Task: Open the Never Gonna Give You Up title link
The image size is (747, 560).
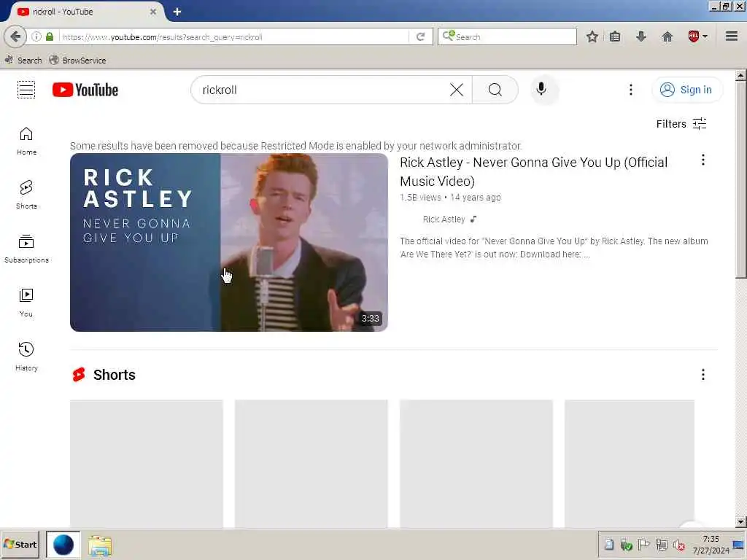Action: [x=533, y=171]
